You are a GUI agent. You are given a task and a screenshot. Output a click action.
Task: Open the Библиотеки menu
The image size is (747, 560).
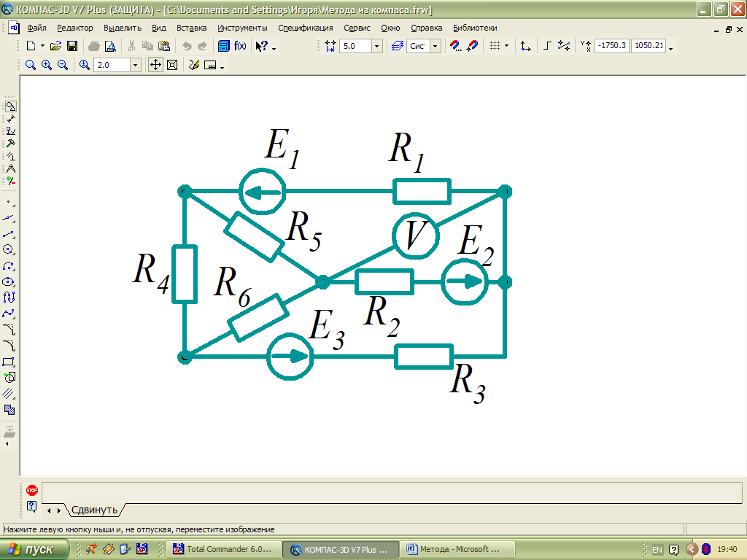tap(475, 28)
